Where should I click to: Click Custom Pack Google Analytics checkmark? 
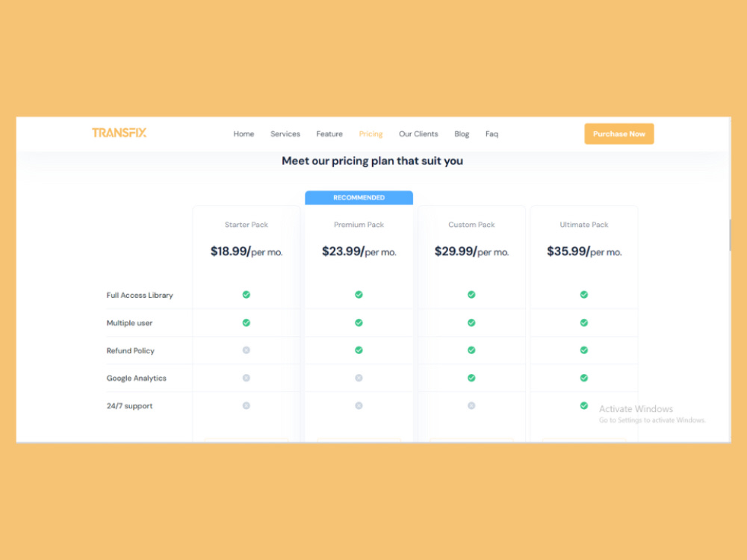[x=471, y=378]
